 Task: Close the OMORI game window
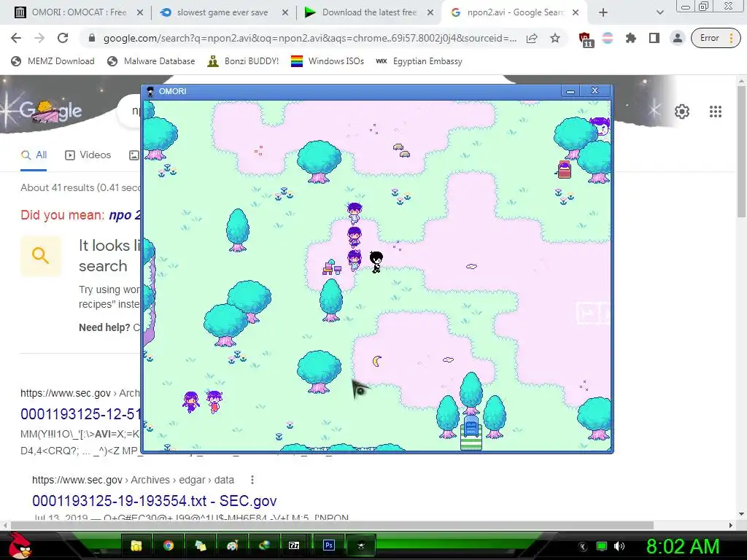click(x=595, y=91)
